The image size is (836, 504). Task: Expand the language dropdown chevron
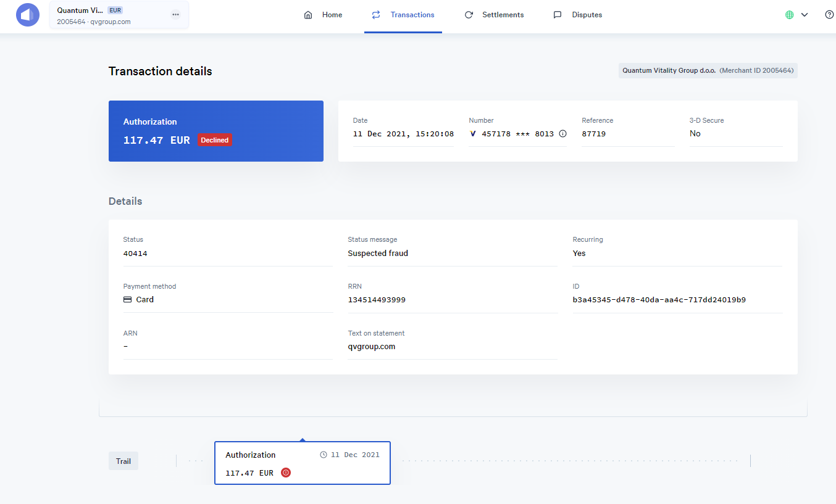[805, 15]
